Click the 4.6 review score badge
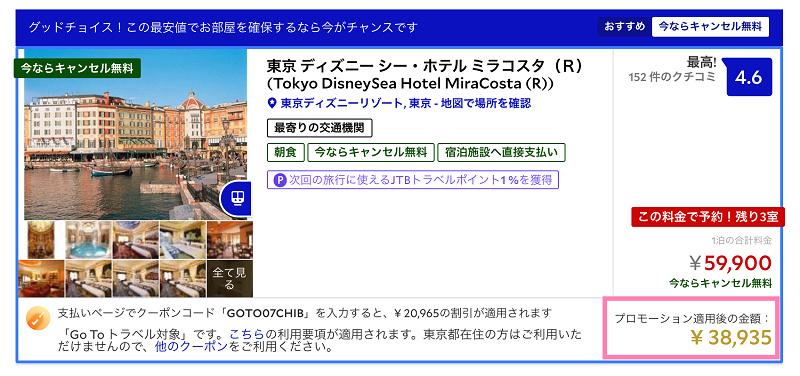The height and width of the screenshot is (376, 800). click(748, 78)
